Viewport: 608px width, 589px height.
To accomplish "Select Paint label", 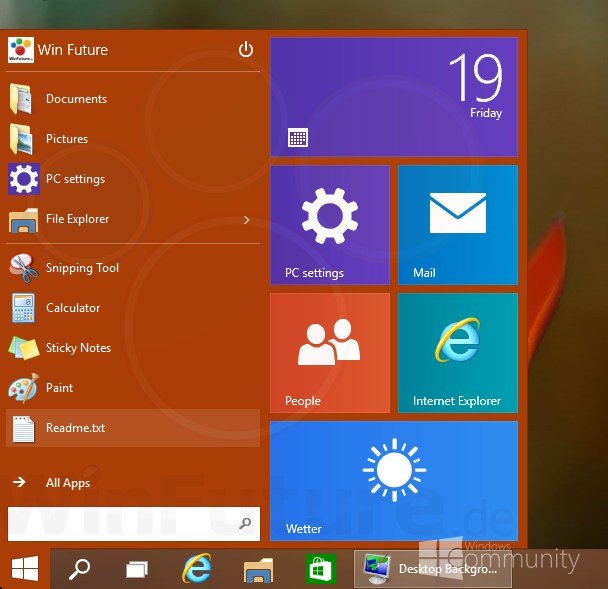I will coord(59,388).
